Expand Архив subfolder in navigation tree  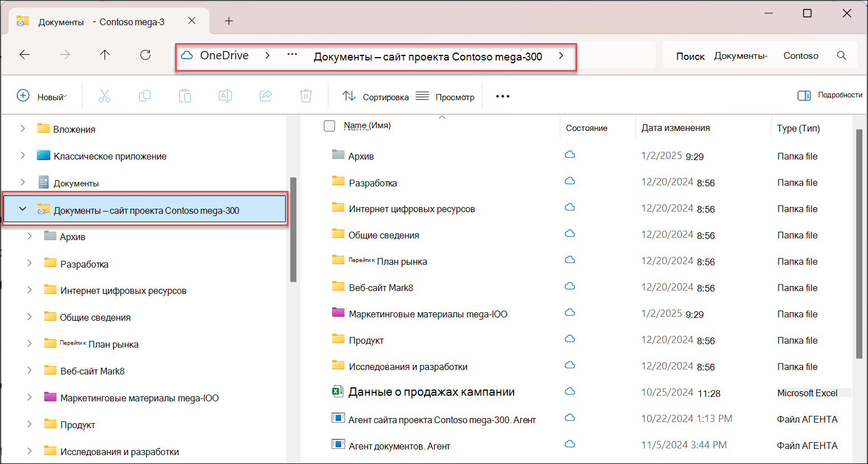coord(29,236)
